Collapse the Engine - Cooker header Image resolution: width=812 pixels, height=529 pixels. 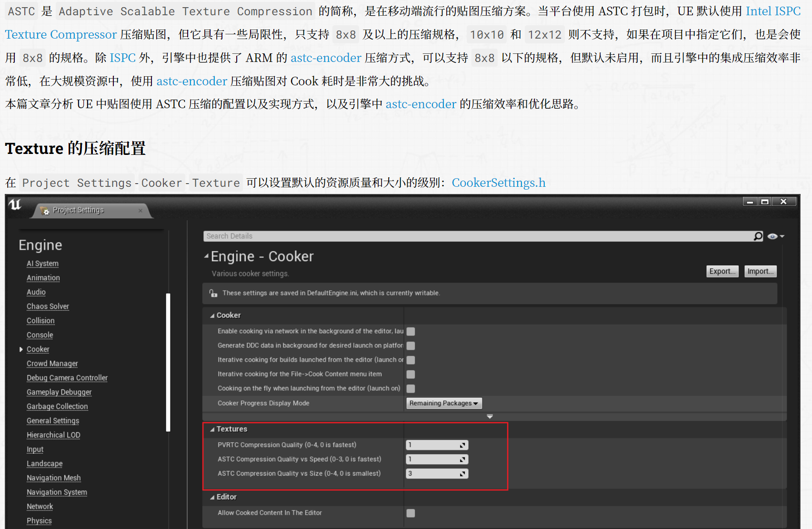pyautogui.click(x=207, y=256)
